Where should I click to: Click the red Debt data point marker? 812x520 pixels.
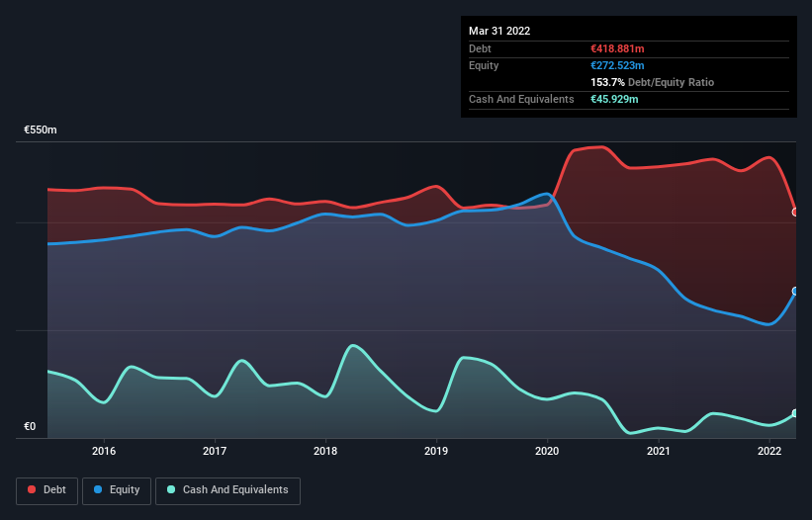[x=795, y=213]
